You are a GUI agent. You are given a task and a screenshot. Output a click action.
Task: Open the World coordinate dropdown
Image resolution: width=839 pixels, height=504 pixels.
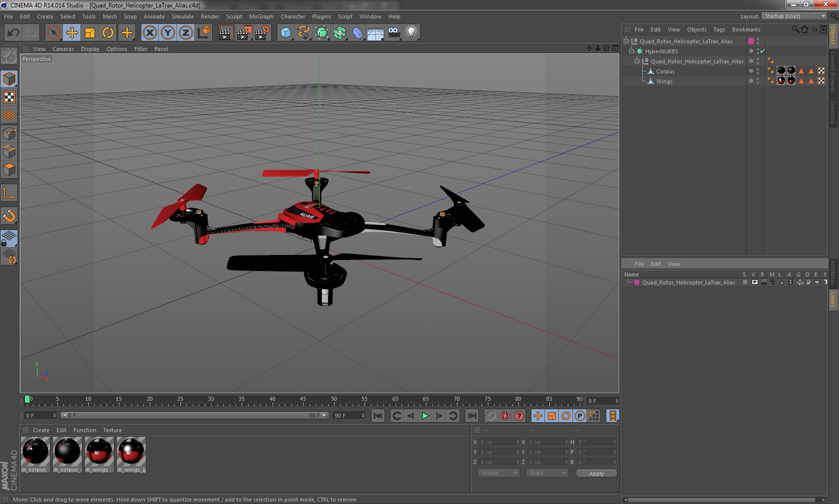tap(499, 473)
